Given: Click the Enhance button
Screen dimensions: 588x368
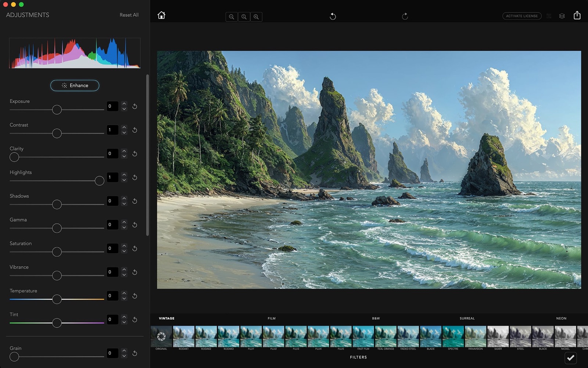Looking at the screenshot, I should click(x=75, y=85).
